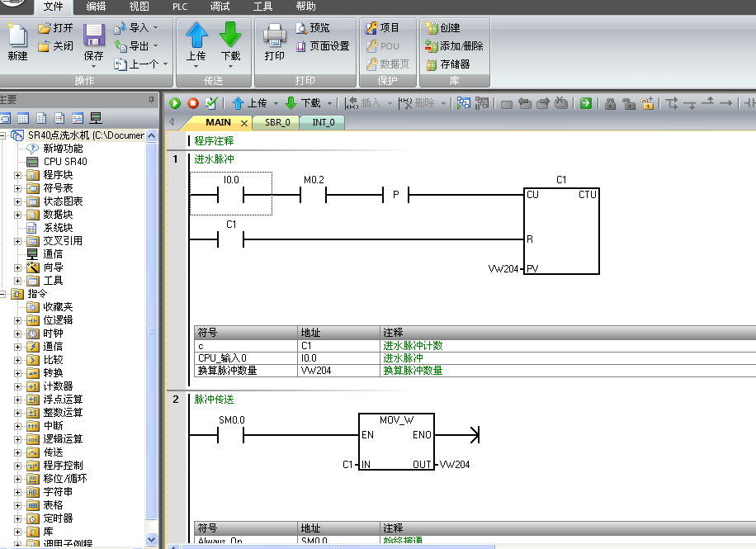This screenshot has width=756, height=549.
Task: Expand the 状态图表 tree node
Action: click(x=17, y=201)
